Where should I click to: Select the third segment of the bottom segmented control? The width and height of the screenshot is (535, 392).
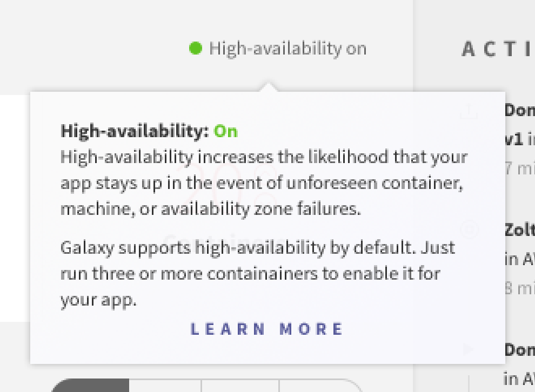240,385
